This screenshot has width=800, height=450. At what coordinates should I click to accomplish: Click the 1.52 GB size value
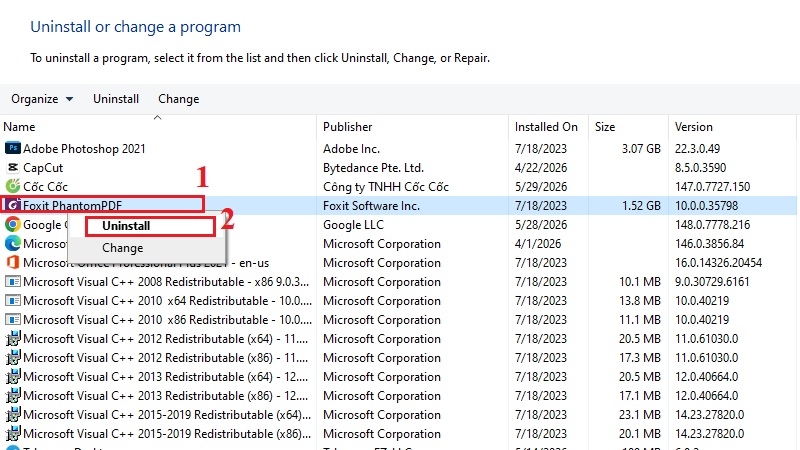(641, 206)
